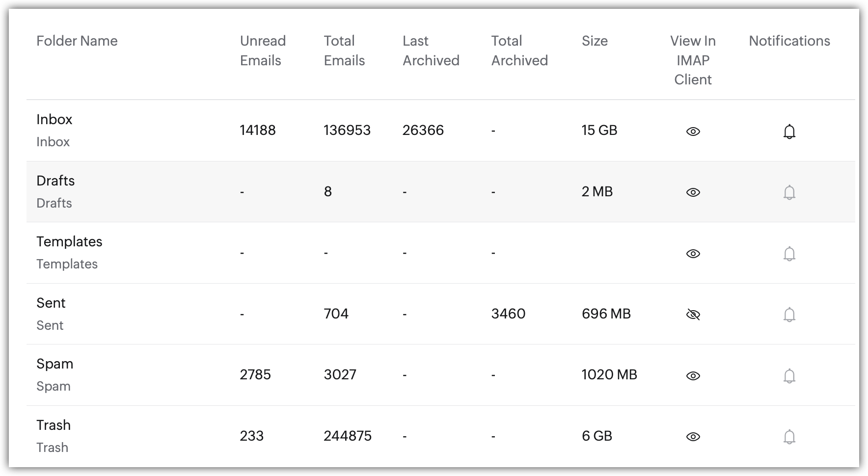This screenshot has height=476, width=868.
Task: Click Trash folder notification bell
Action: click(789, 437)
